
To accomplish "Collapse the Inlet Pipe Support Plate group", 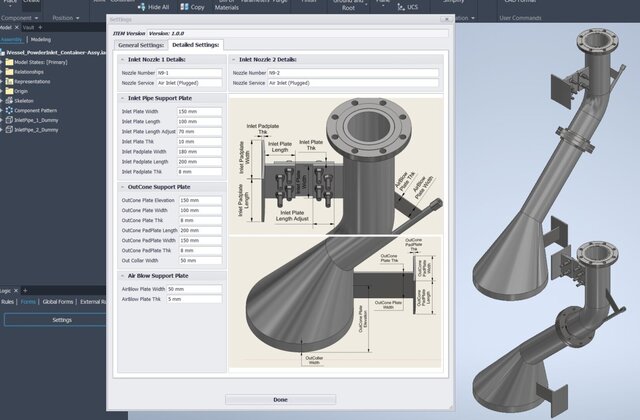I will click(121, 98).
